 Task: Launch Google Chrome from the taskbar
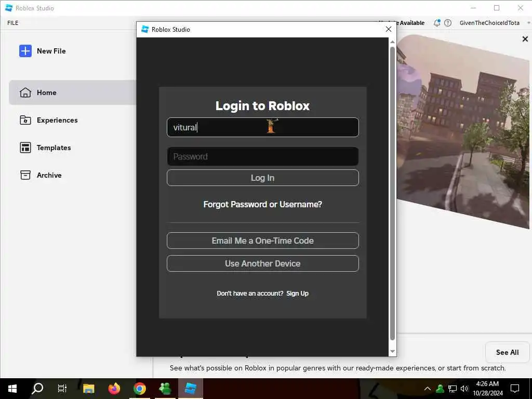tap(139, 389)
